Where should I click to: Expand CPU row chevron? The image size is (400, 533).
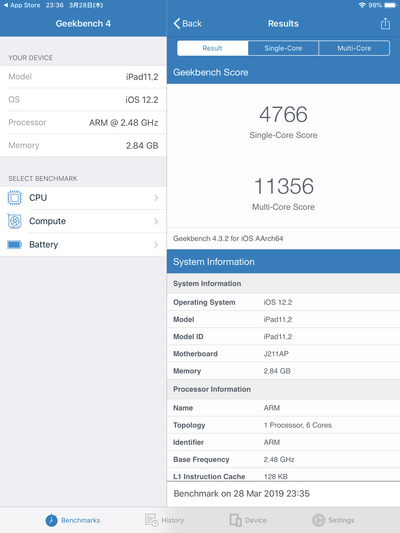[x=156, y=198]
